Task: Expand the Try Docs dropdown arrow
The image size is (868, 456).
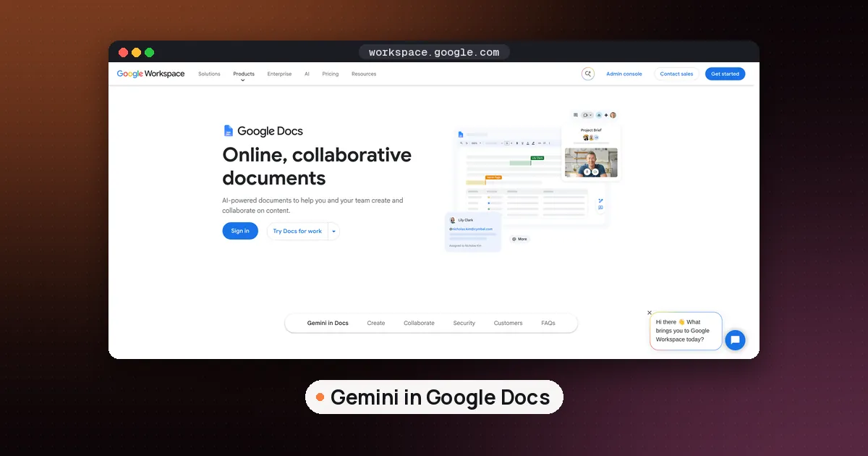Action: coord(333,231)
